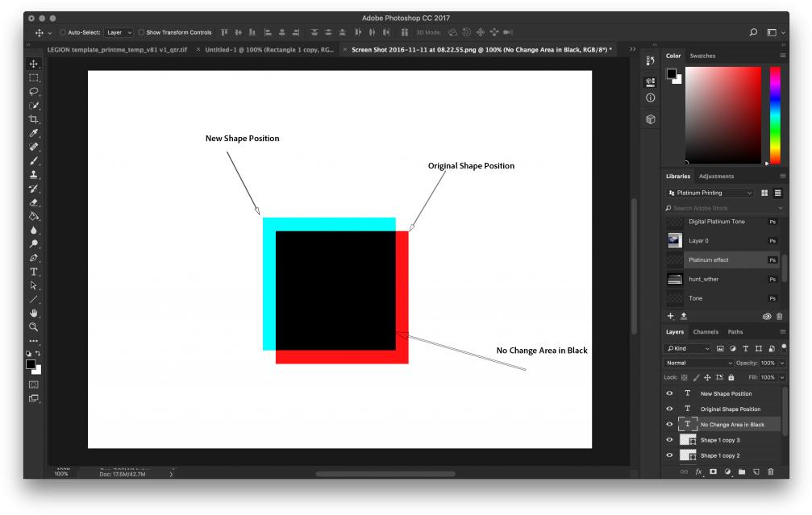Open the Opacity value dropdown
Viewport: 812px width, 515px height.
point(781,363)
